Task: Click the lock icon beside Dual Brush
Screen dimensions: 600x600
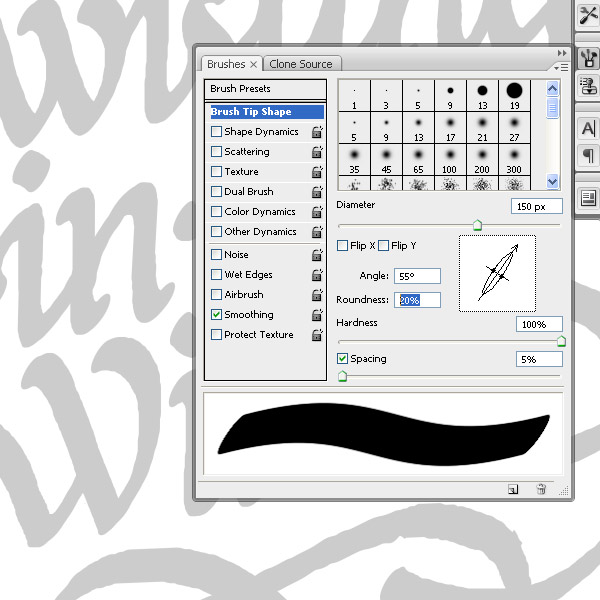Action: (317, 191)
